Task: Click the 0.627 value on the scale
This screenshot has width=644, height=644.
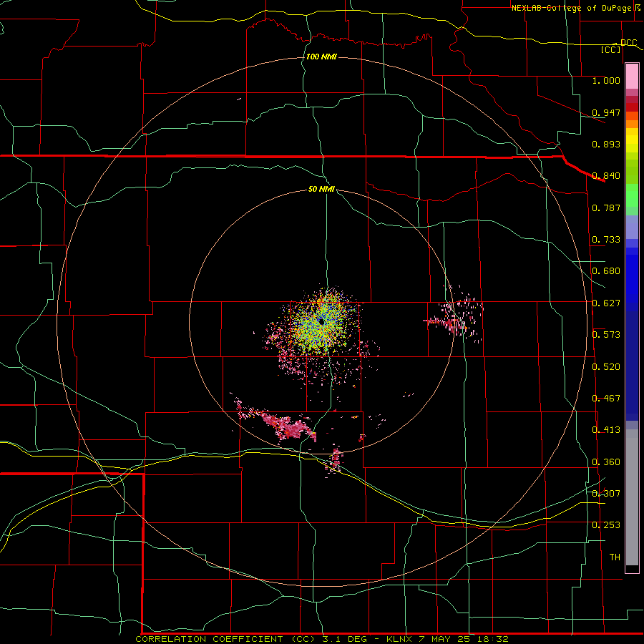Action: [x=606, y=303]
